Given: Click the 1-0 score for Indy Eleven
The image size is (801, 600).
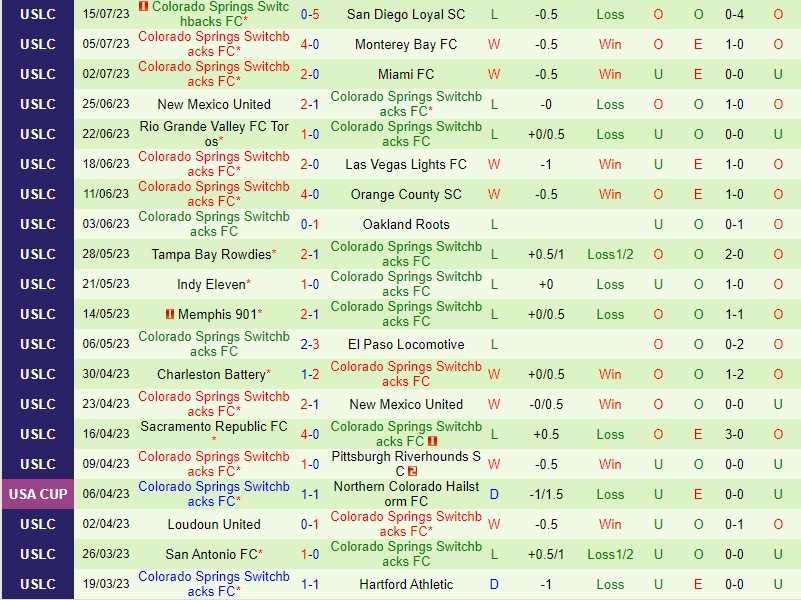Looking at the screenshot, I should click(310, 284).
